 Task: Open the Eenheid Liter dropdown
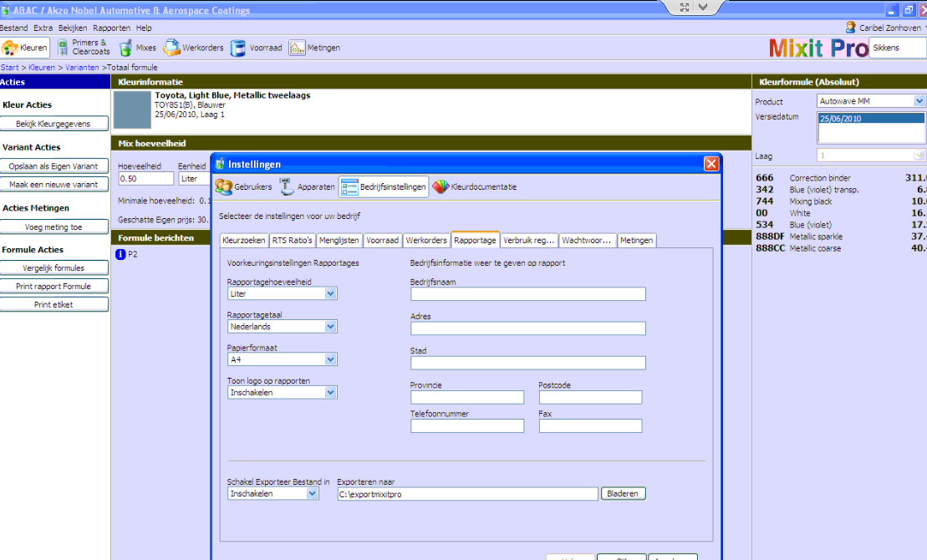click(195, 179)
